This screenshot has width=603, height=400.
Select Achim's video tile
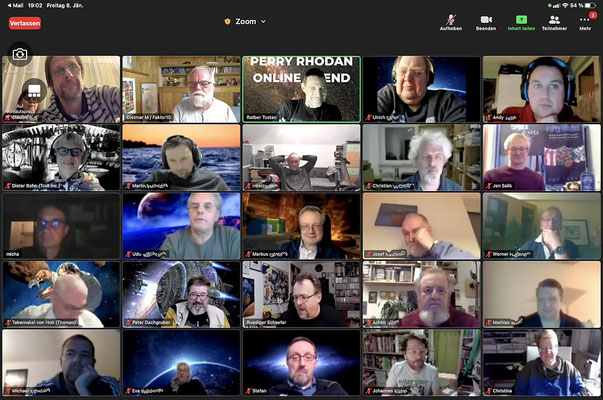click(x=421, y=294)
